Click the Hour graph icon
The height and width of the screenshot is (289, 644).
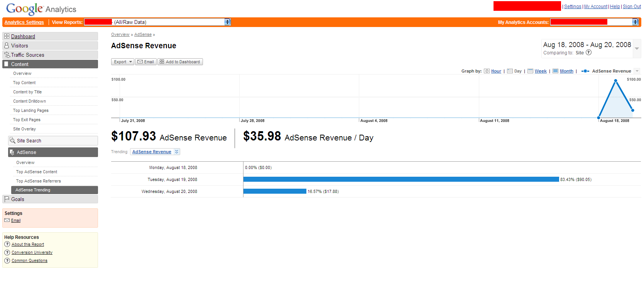(487, 71)
